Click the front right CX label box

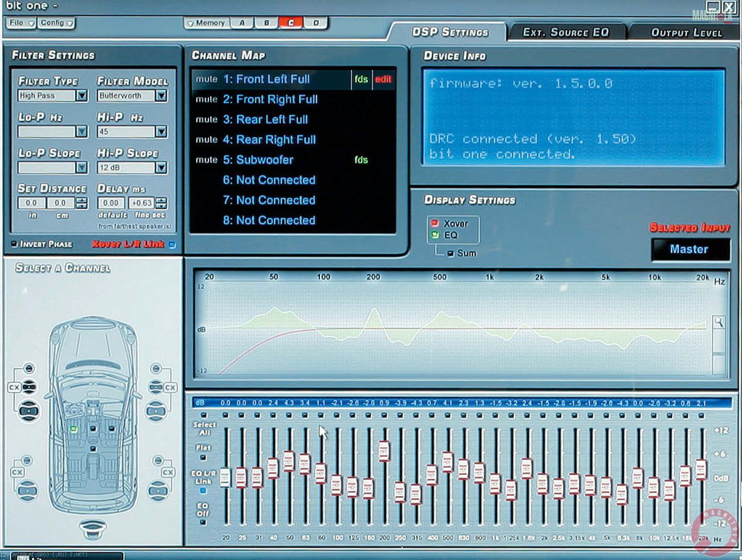click(170, 387)
